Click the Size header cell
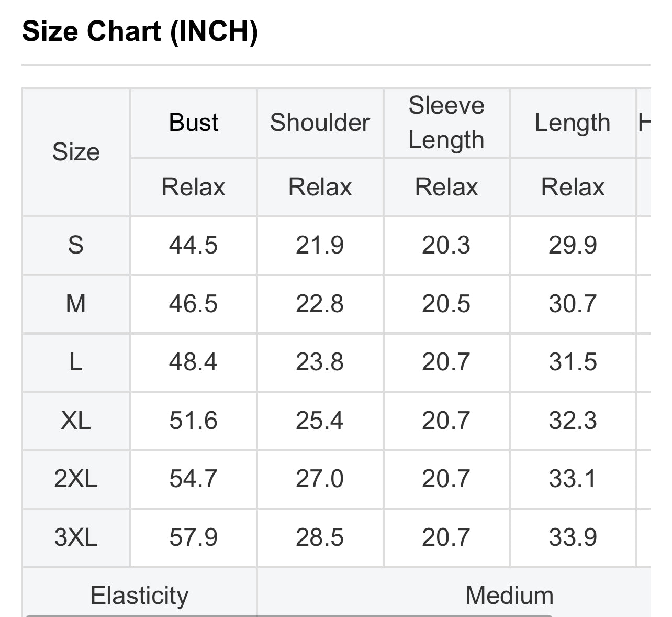Viewport: 672px width, 617px height. click(76, 152)
